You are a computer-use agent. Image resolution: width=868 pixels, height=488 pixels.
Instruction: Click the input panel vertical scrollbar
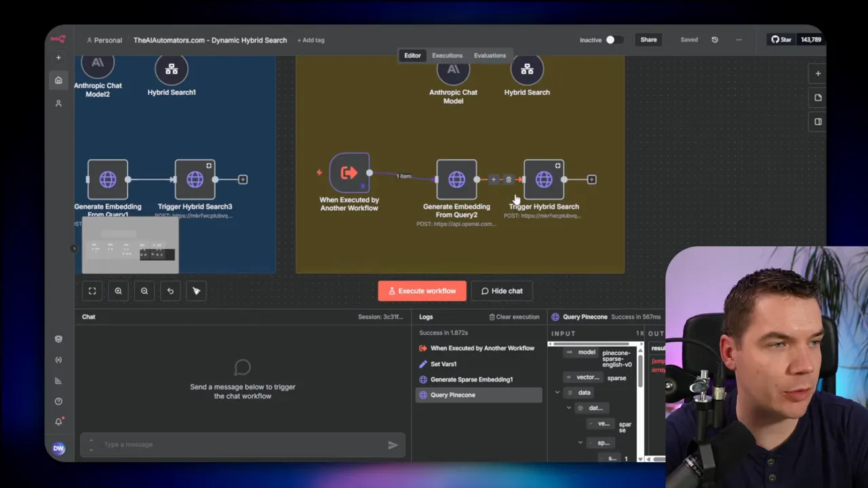[x=640, y=369]
